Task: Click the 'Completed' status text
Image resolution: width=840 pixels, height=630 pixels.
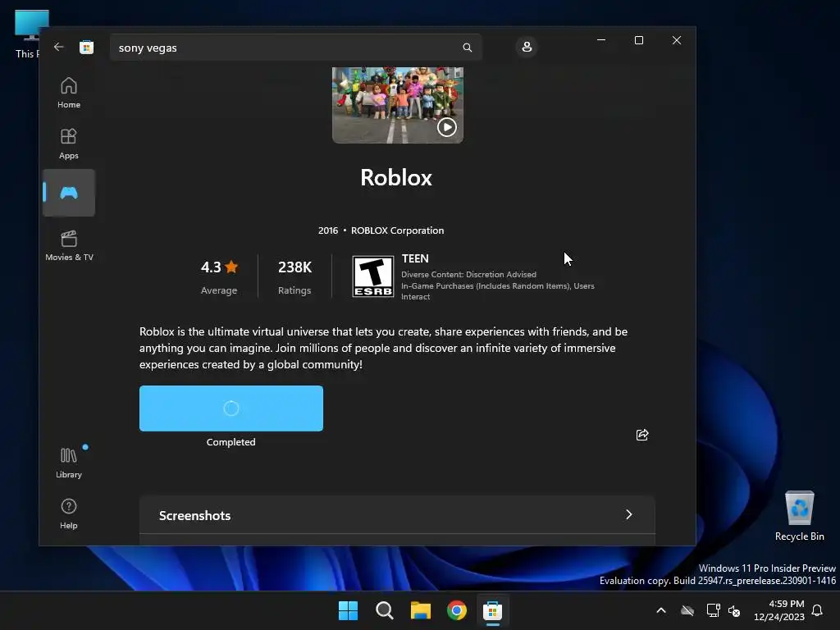Action: pos(231,442)
